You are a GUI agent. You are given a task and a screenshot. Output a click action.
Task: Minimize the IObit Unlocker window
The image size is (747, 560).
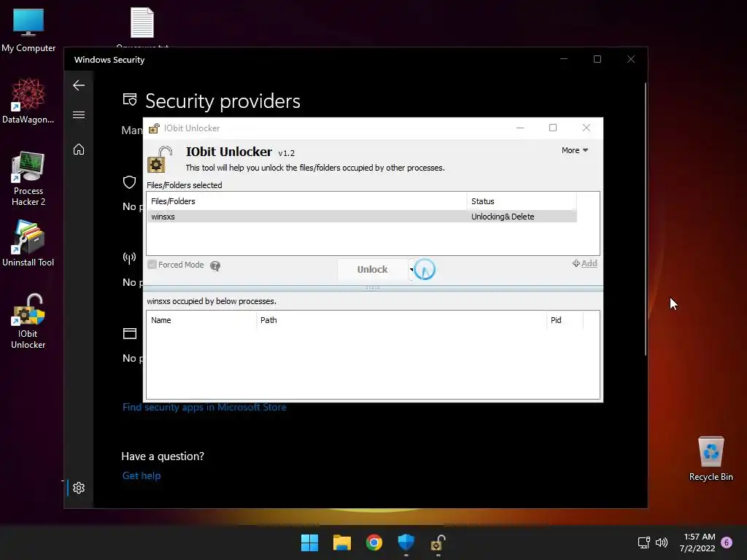pyautogui.click(x=520, y=128)
